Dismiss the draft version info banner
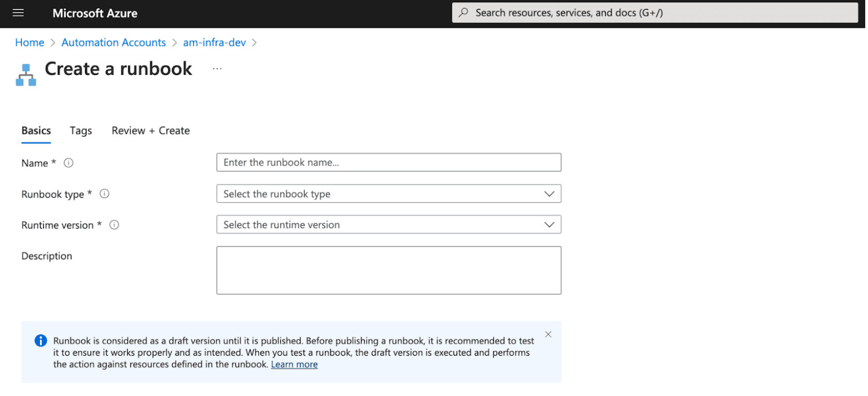The image size is (868, 396). [x=548, y=334]
